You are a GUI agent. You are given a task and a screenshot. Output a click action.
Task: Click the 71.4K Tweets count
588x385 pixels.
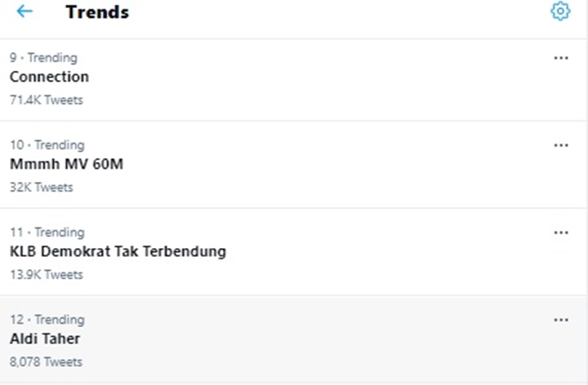46,100
